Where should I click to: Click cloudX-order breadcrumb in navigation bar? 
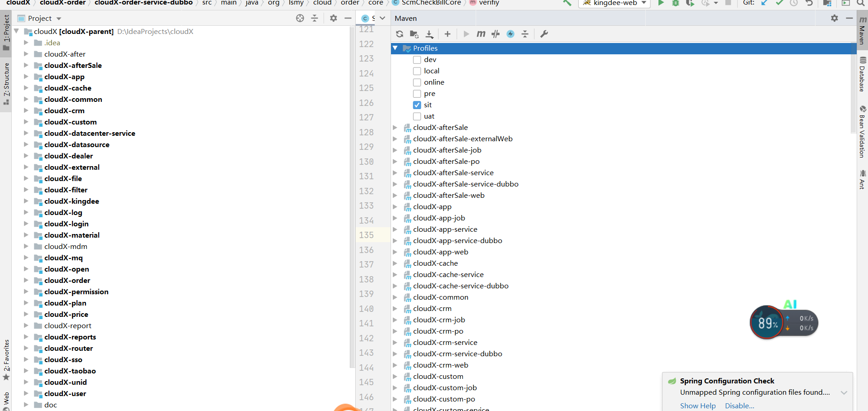63,3
